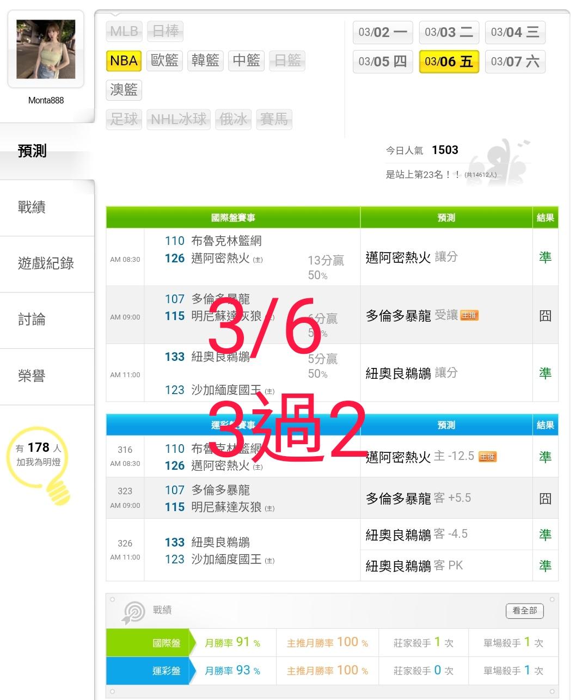Choose the 澳籃 league

tap(124, 90)
